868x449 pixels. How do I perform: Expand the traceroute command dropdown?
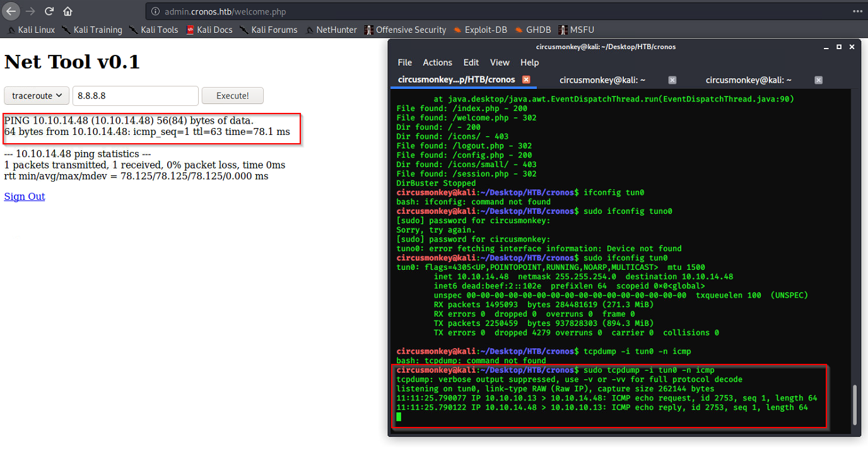(37, 96)
